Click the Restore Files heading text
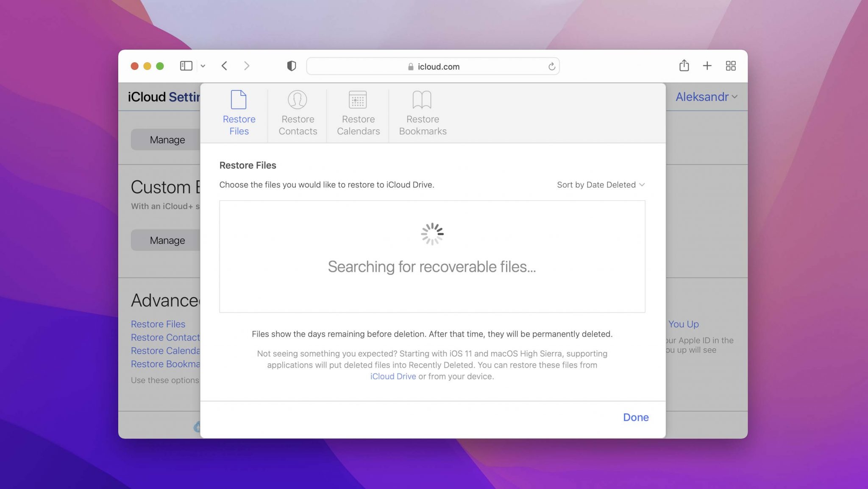The height and width of the screenshot is (489, 868). point(248,165)
